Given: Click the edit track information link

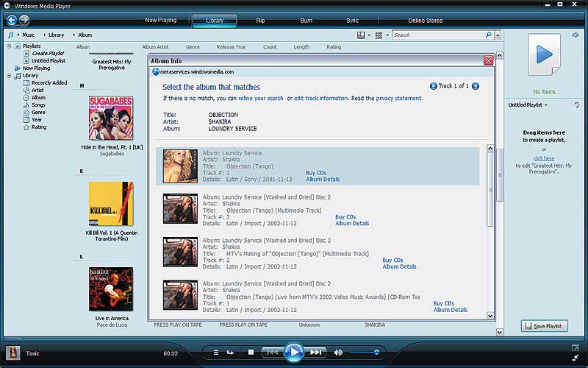Looking at the screenshot, I should [320, 99].
